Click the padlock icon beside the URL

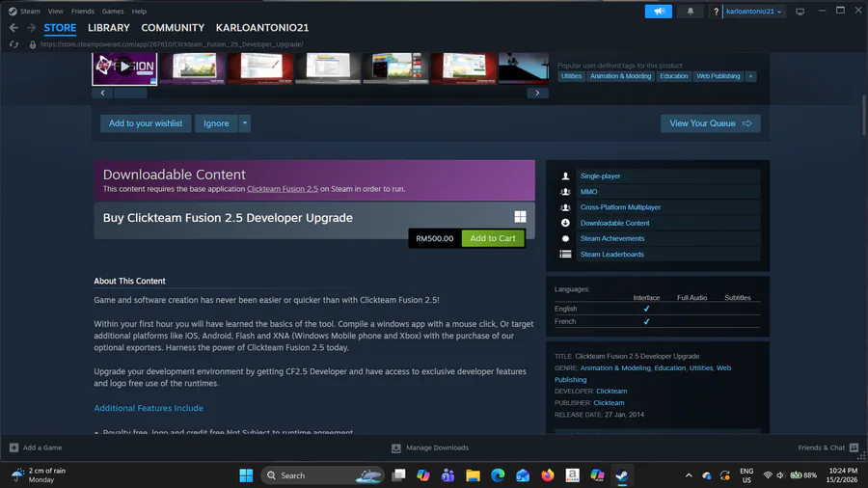click(x=33, y=44)
